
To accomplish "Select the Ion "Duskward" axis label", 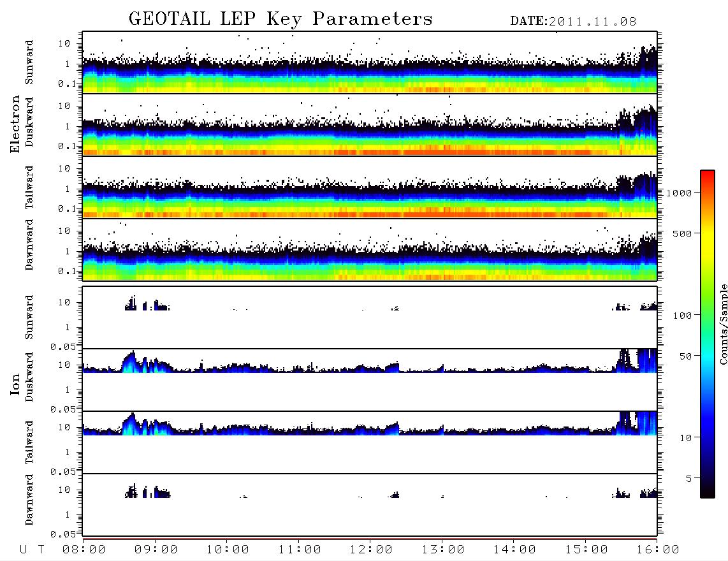I will [29, 377].
